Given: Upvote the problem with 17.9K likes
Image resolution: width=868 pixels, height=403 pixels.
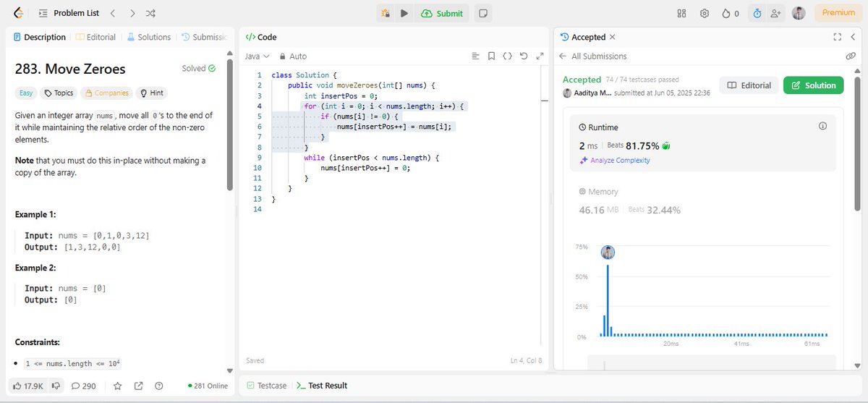Looking at the screenshot, I should tap(28, 386).
